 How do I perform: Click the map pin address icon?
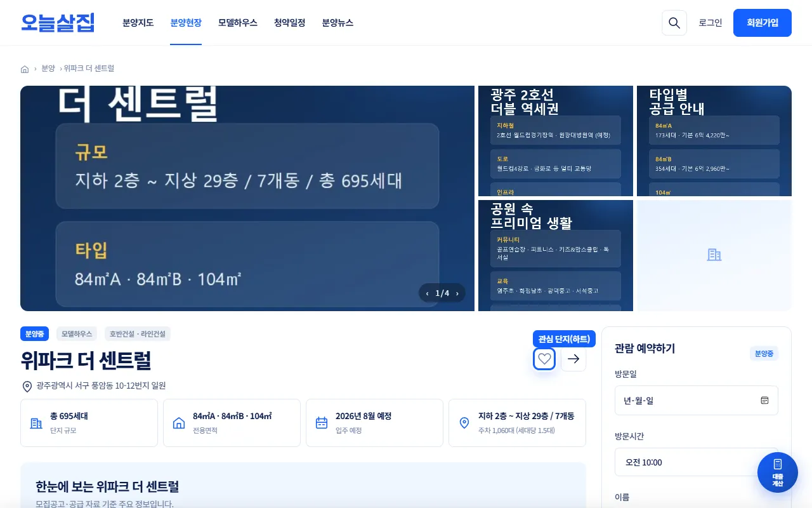coord(27,386)
